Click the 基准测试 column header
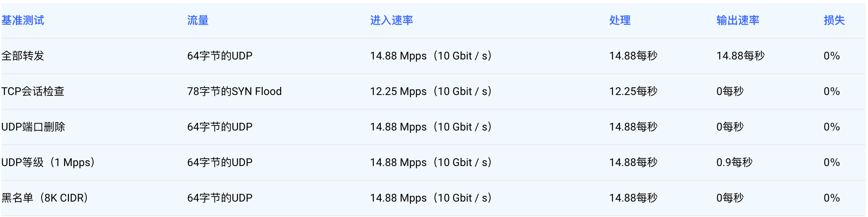The width and height of the screenshot is (868, 217). tap(23, 20)
